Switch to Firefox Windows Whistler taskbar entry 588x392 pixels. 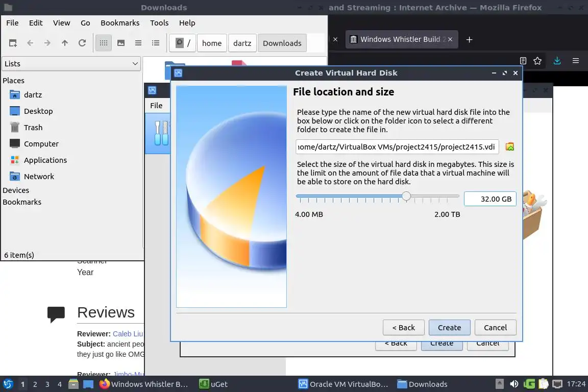tap(143, 384)
